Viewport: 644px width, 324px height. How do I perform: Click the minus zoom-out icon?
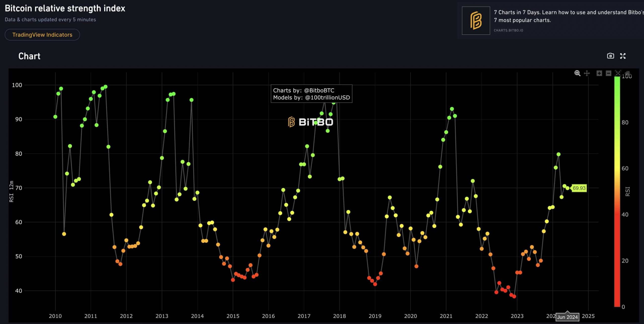click(x=609, y=73)
